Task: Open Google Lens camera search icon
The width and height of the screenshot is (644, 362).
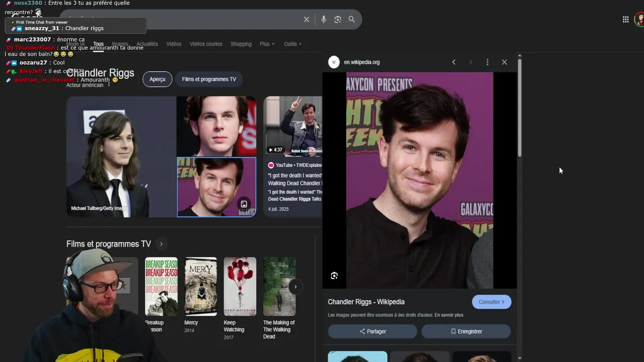Action: pos(338,20)
